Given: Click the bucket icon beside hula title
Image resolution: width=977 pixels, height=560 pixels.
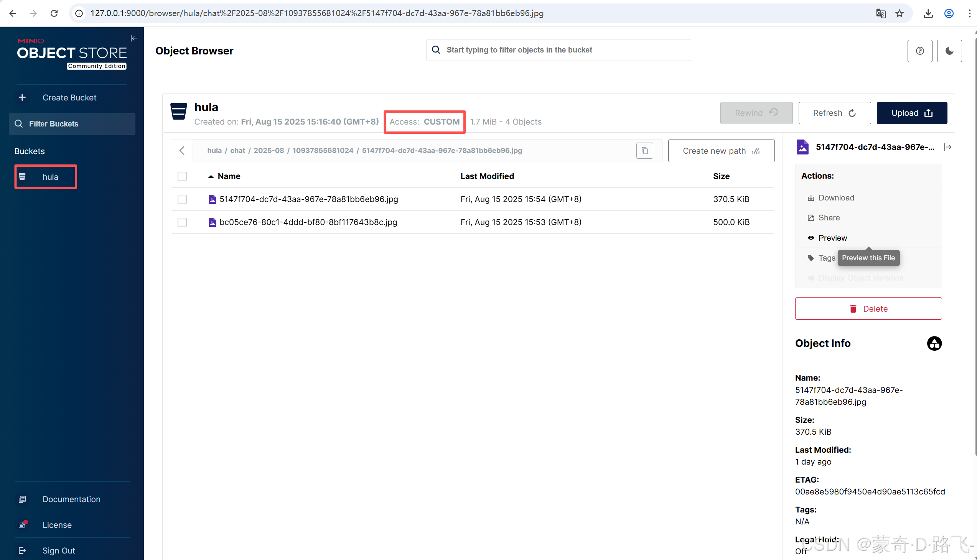Looking at the screenshot, I should (178, 112).
